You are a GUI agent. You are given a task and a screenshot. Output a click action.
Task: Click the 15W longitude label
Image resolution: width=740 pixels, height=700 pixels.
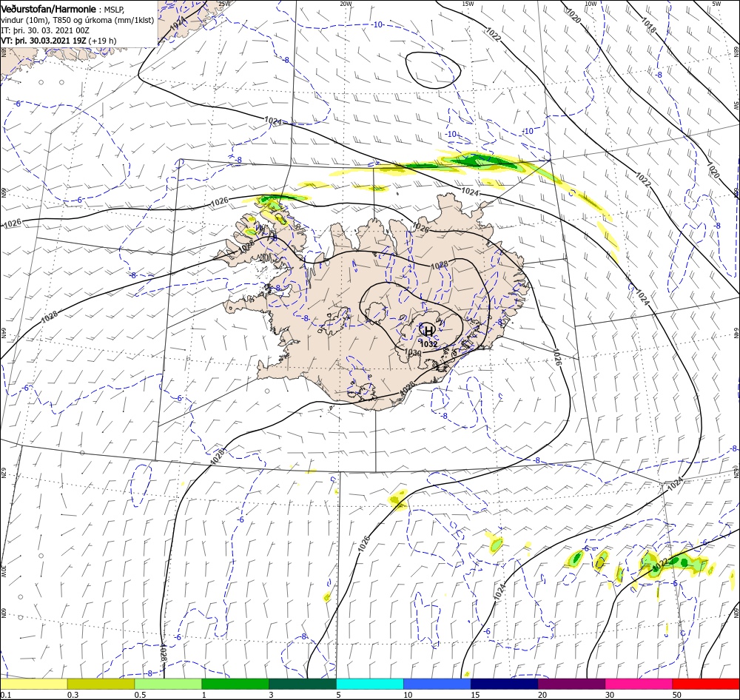(x=468, y=4)
